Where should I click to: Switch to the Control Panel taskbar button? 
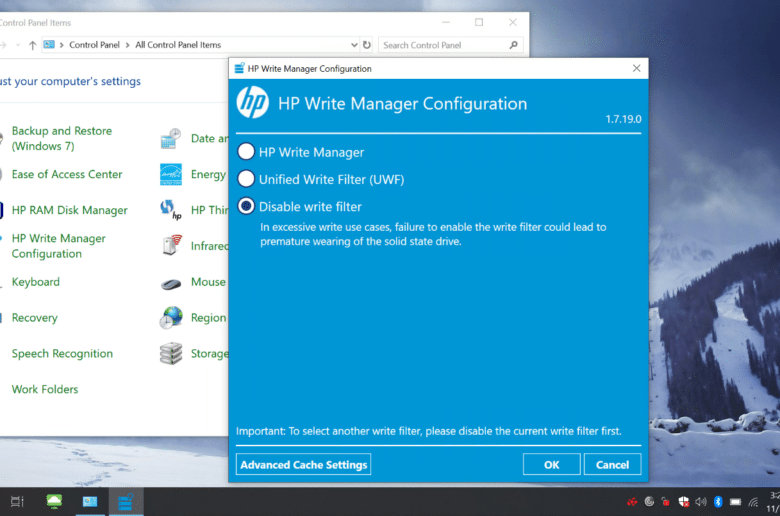coord(90,501)
